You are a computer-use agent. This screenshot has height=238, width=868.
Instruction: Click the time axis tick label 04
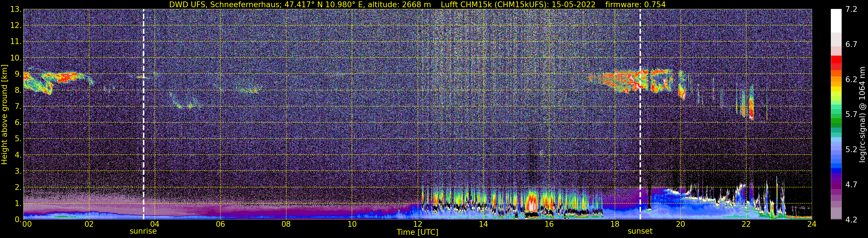point(155,224)
